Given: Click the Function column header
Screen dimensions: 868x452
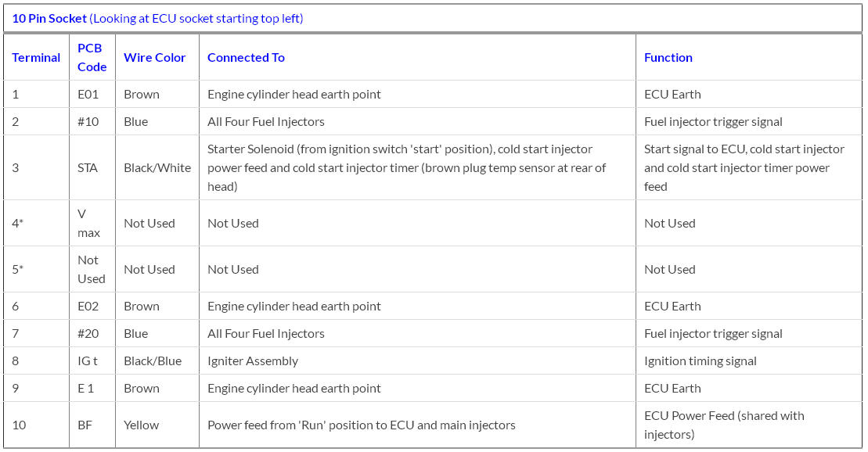Looking at the screenshot, I should click(668, 57).
